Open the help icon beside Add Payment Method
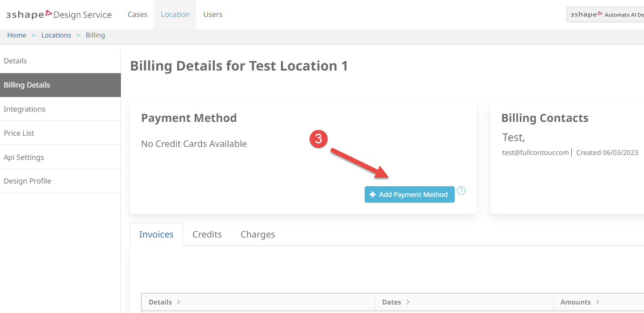 pos(461,191)
